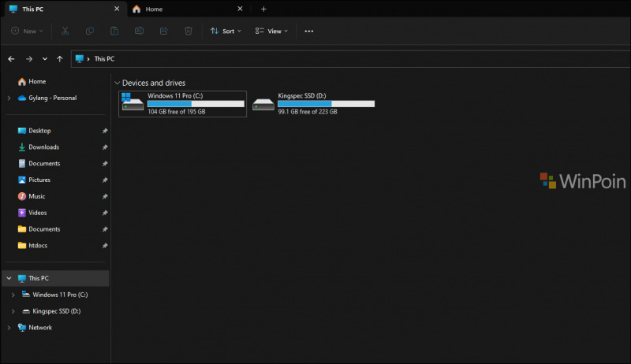Click pin icon next to Music
This screenshot has width=631, height=364.
[x=105, y=196]
